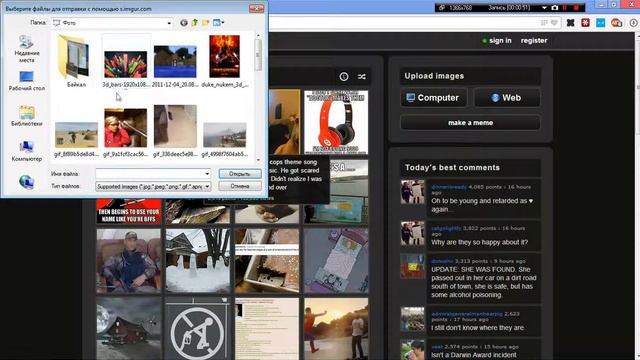Click the Upload images heading
The width and height of the screenshot is (640, 360).
[434, 76]
